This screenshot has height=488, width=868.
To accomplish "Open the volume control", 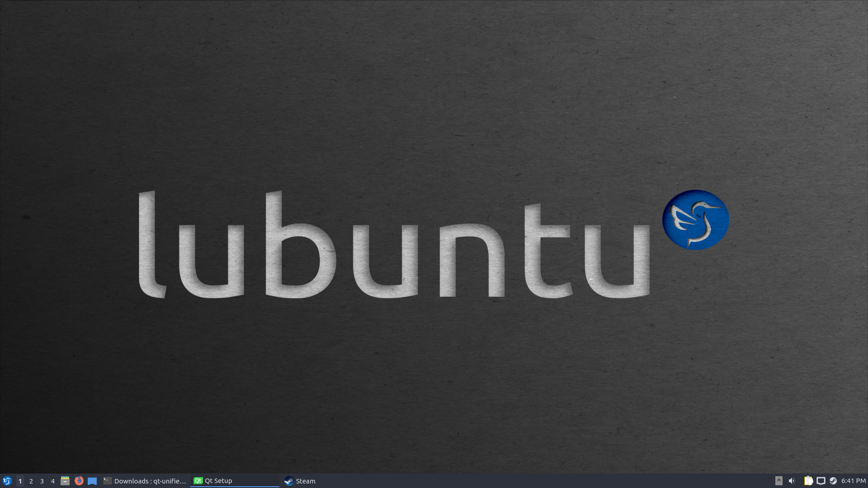I will (792, 481).
